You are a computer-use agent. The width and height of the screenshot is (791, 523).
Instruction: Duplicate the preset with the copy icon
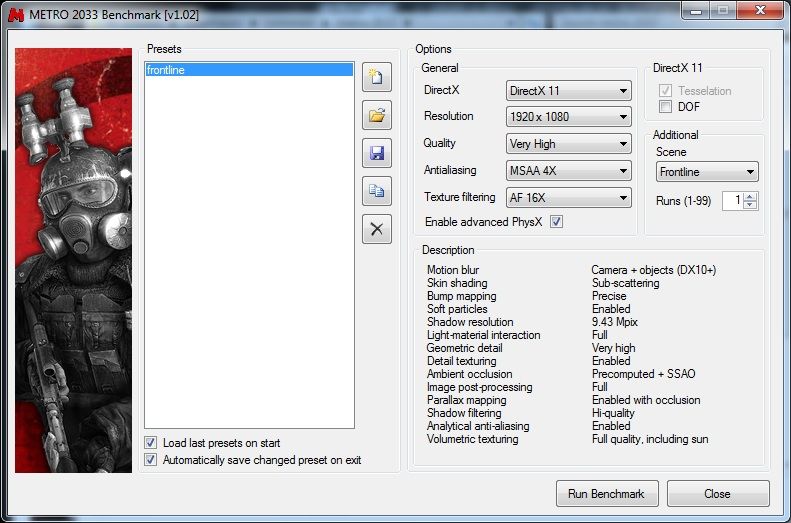376,191
